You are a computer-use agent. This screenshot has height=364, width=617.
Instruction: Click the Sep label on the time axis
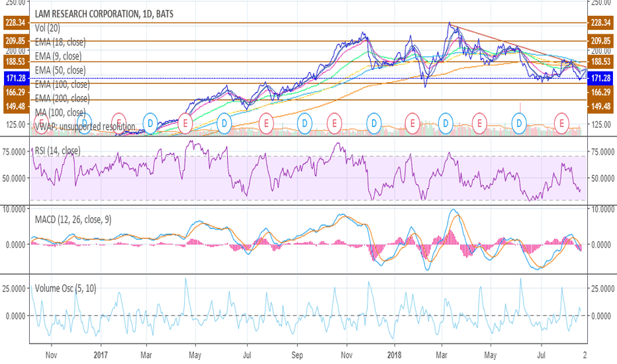pyautogui.click(x=297, y=355)
